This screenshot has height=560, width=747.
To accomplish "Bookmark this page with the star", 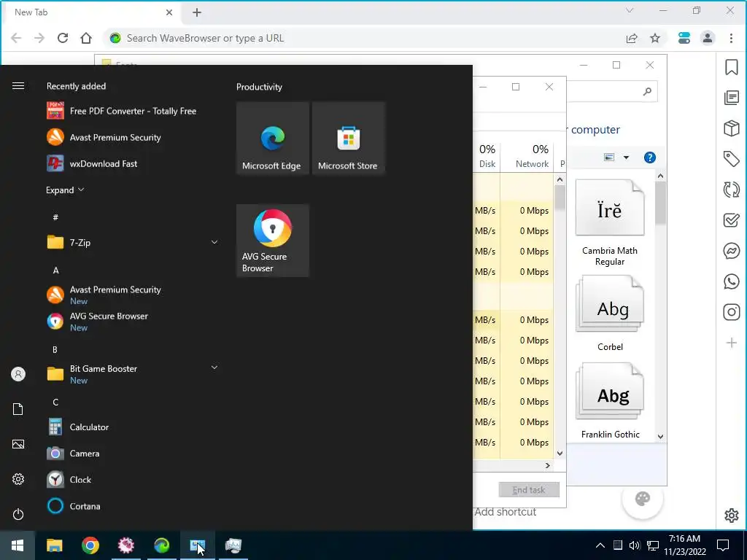I will (x=655, y=38).
